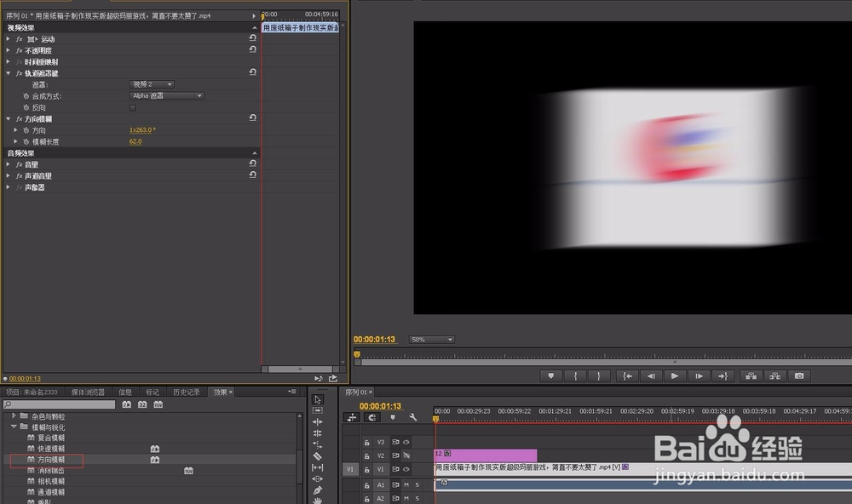Select the Razor tool
852x504 pixels.
318,456
